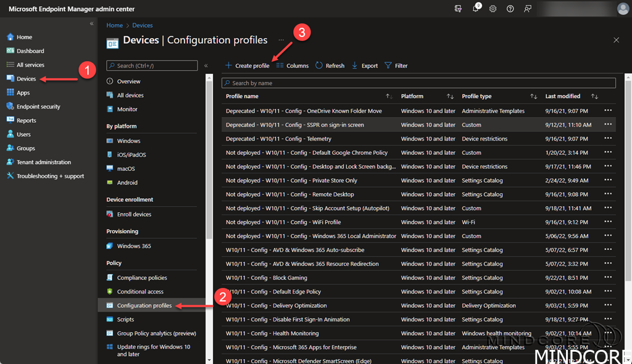Export the profile list

point(364,65)
